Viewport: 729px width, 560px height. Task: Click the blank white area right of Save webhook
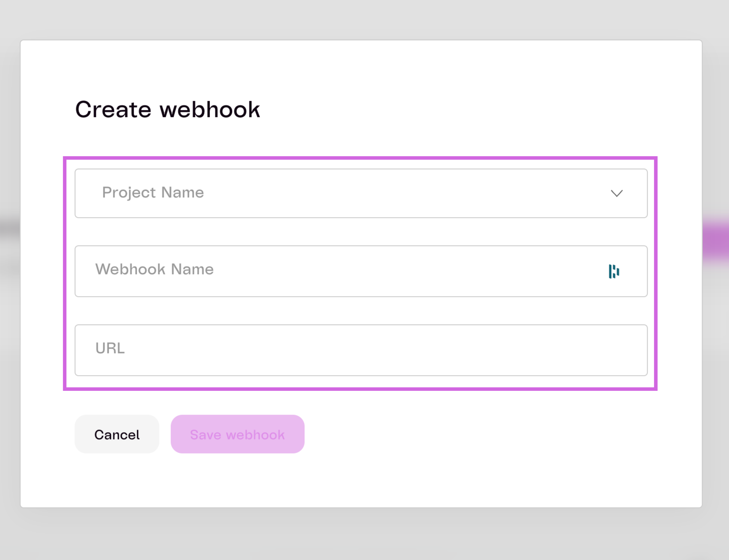[x=500, y=434]
